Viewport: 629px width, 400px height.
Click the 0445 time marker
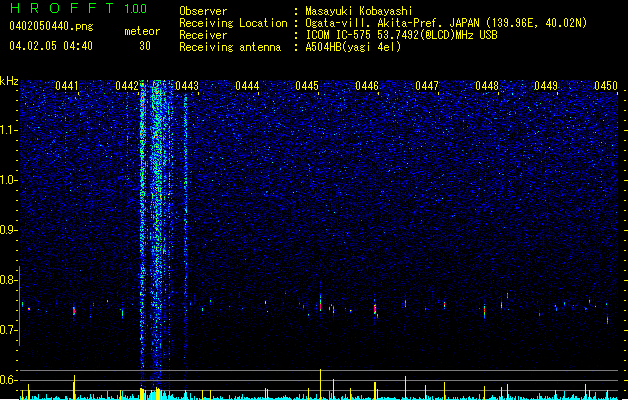click(307, 86)
